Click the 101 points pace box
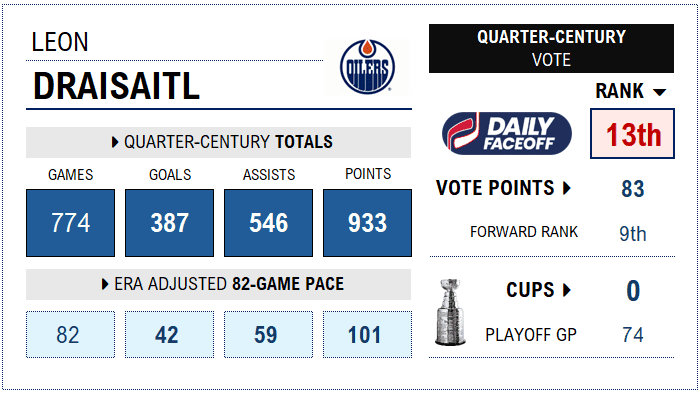700x395 pixels. (367, 335)
